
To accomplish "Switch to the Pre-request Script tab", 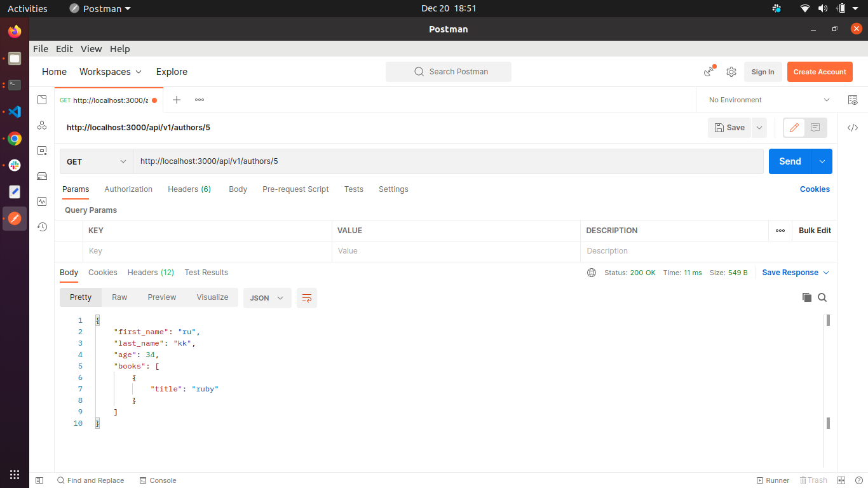I will click(x=296, y=189).
